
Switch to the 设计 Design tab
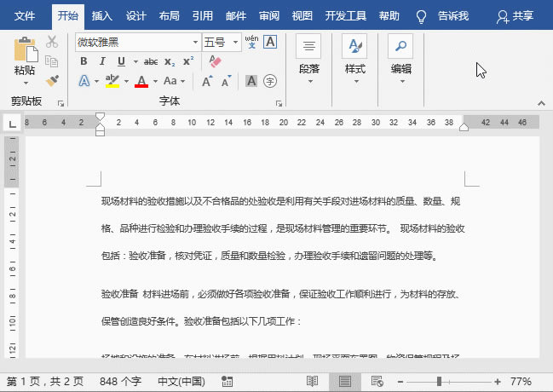[135, 16]
